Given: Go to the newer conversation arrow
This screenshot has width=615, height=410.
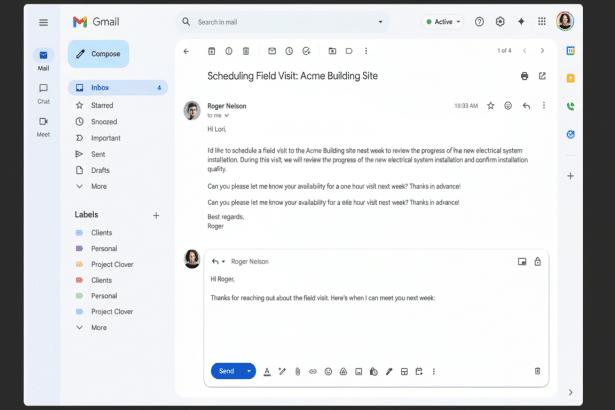Looking at the screenshot, I should pyautogui.click(x=525, y=51).
